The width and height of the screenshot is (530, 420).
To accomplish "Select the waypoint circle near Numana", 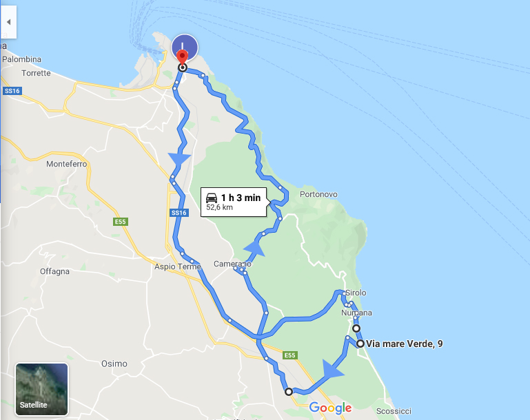I will [x=356, y=328].
